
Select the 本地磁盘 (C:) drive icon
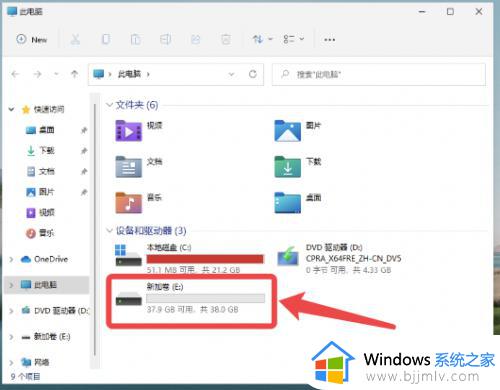click(128, 255)
